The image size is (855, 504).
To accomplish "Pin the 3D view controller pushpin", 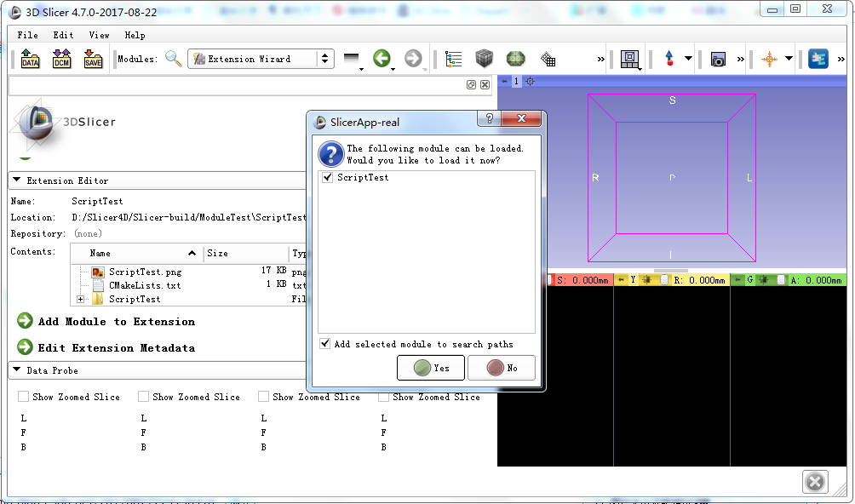I will 504,81.
